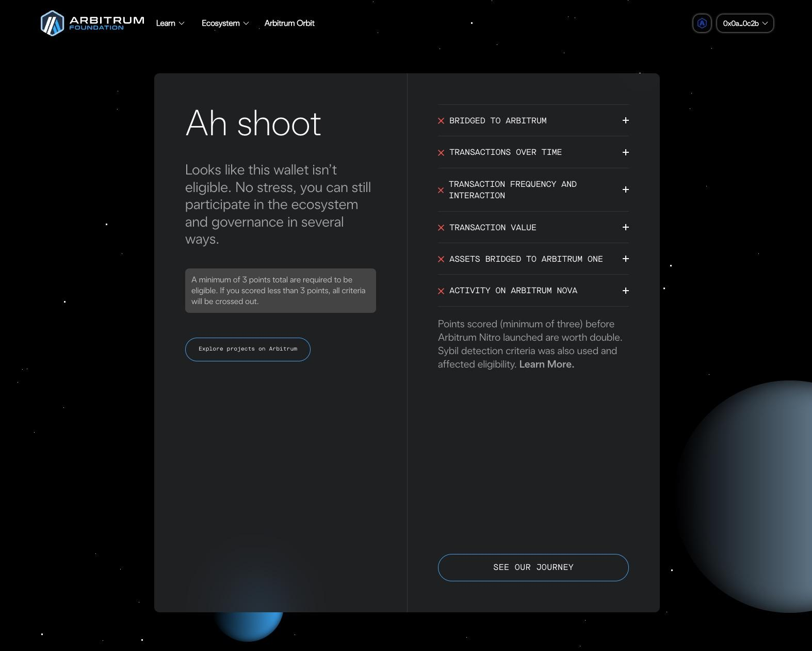Screen dimensions: 812x651
Task: Open the Ecosystem dropdown menu
Action: point(225,23)
